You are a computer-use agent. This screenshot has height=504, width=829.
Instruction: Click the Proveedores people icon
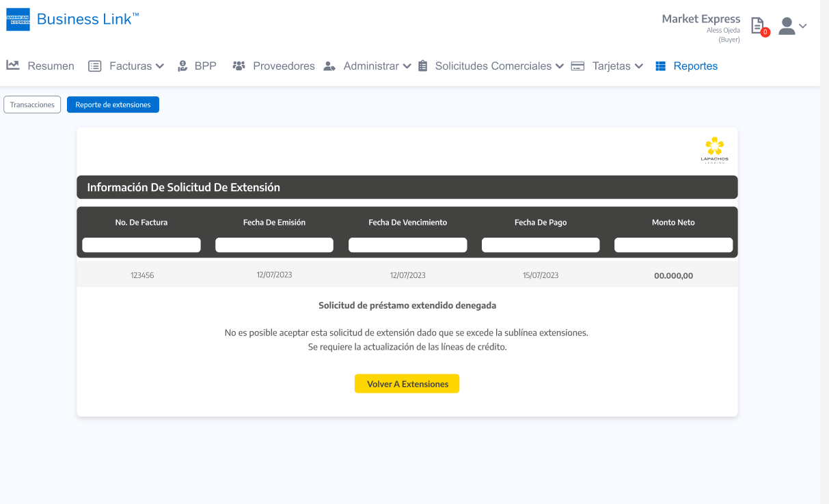[x=239, y=66]
